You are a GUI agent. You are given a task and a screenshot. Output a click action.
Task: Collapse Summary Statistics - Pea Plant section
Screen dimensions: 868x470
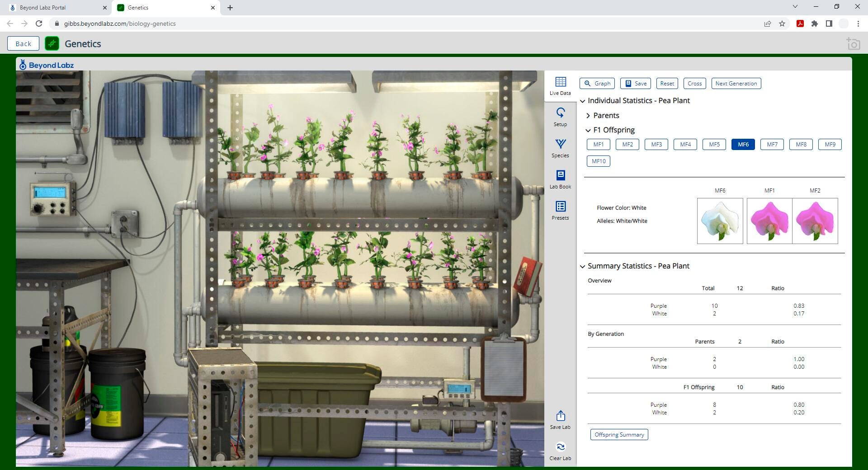coord(583,266)
